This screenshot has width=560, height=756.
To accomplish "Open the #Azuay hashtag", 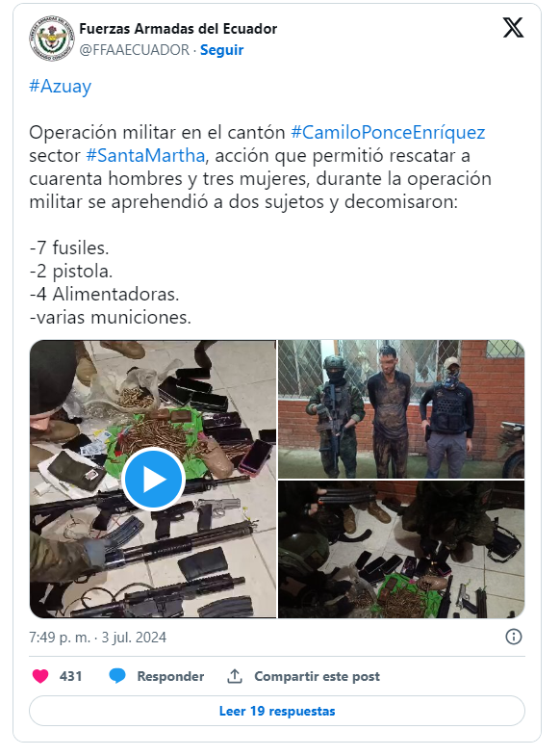I will tap(61, 87).
